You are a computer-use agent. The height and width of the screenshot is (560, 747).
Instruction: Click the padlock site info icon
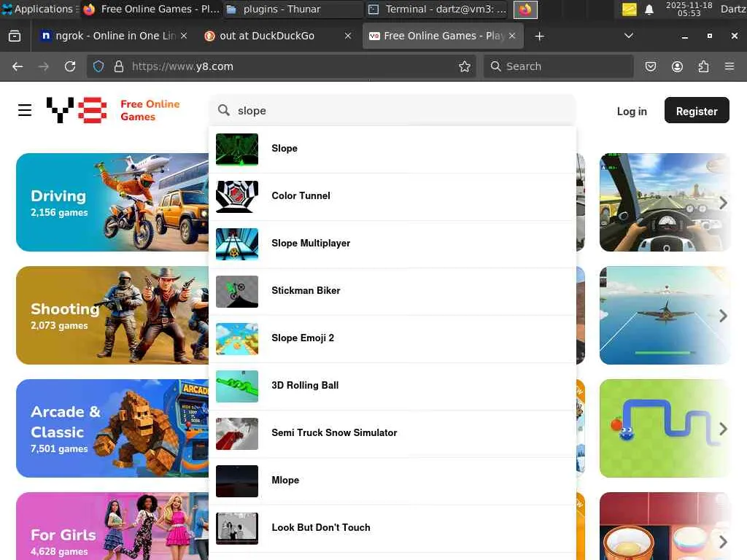[119, 66]
